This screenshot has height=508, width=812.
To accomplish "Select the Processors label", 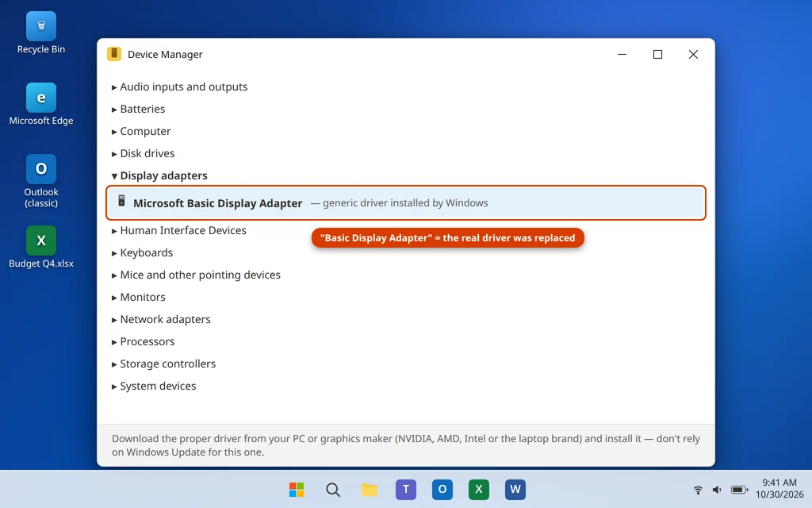I will (147, 341).
